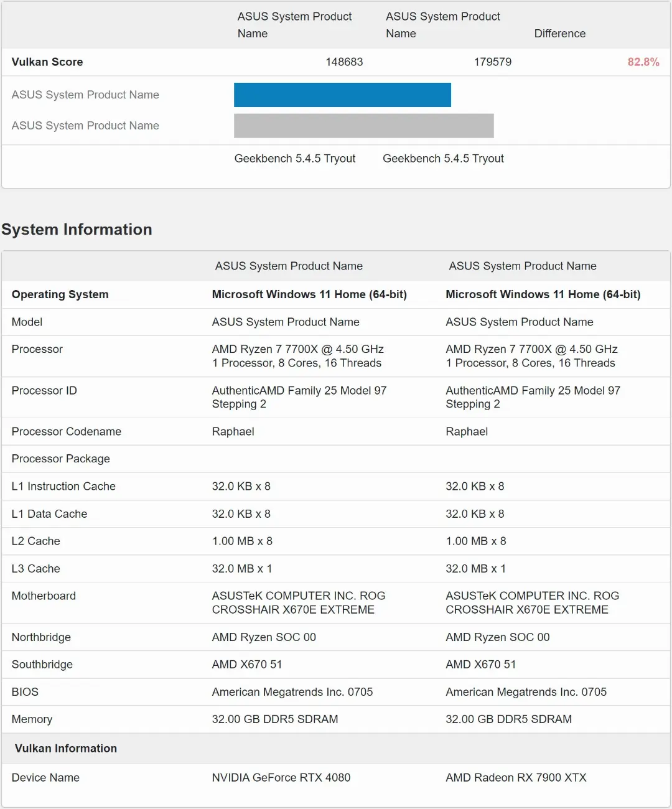Screen dimensions: 672x809
Task: Click the Operating System row label
Action: tap(60, 294)
